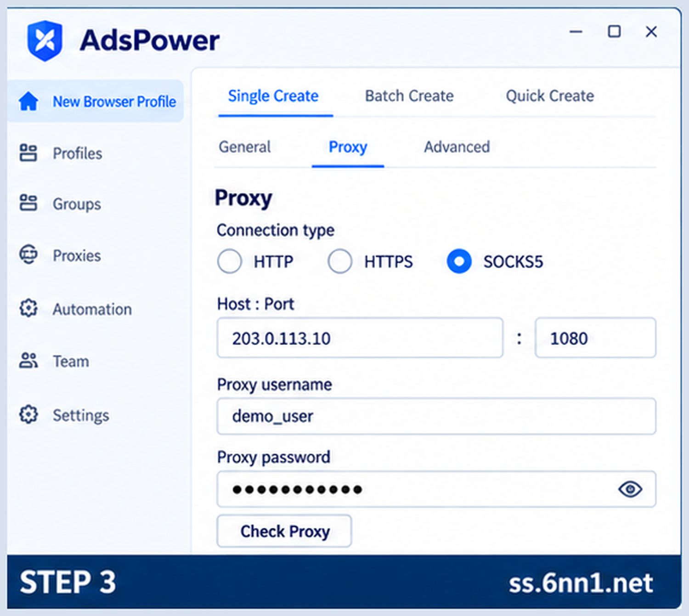This screenshot has width=689, height=616.
Task: Click the Proxy section heading
Action: coord(243,198)
